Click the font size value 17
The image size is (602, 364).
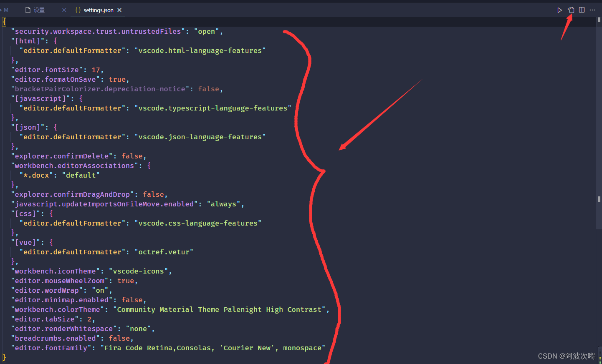pyautogui.click(x=96, y=70)
